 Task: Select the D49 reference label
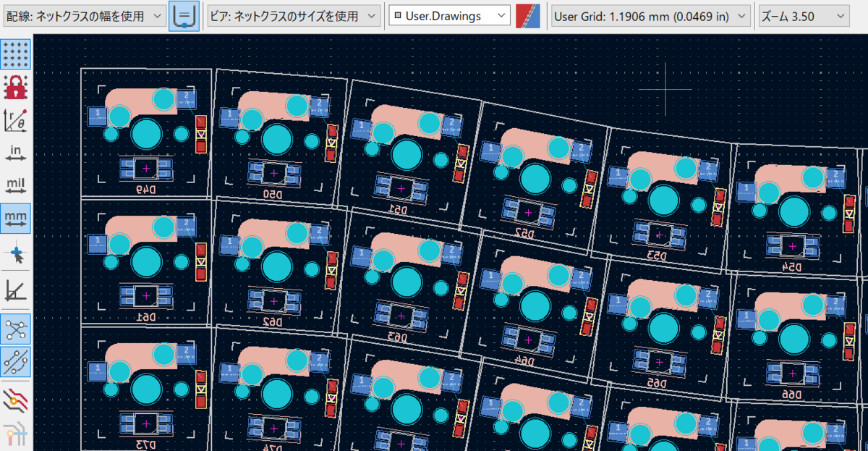147,190
